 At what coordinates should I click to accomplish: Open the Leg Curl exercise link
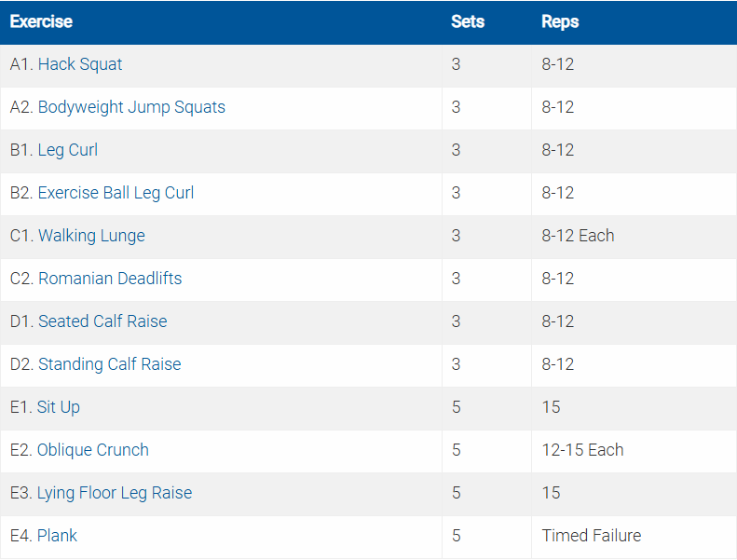[68, 151]
